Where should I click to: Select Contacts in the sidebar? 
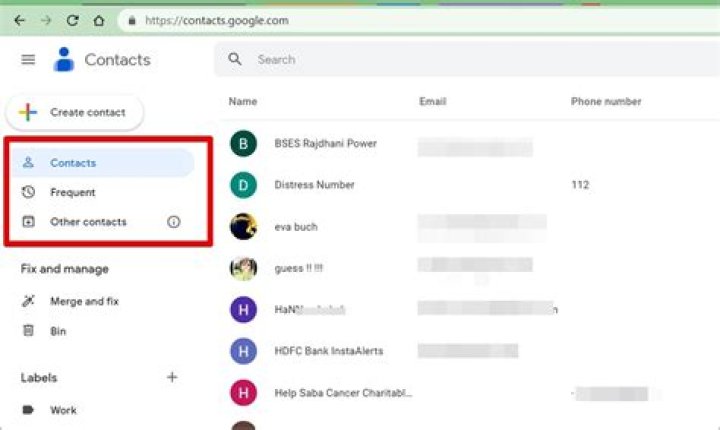(103, 163)
